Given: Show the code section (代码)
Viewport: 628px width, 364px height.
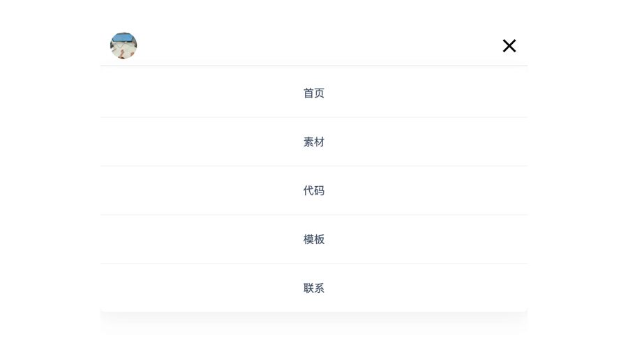Looking at the screenshot, I should [x=314, y=190].
